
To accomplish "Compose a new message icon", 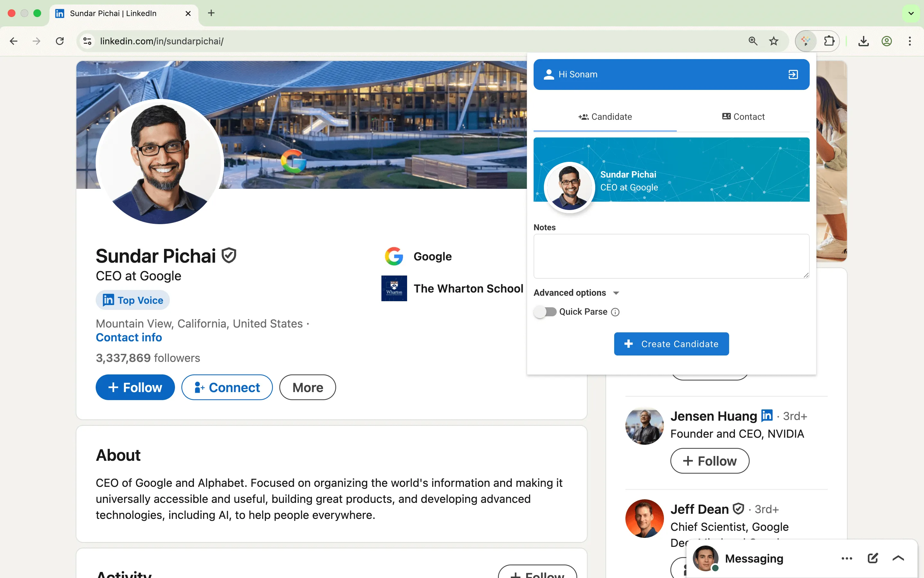I will pos(873,558).
